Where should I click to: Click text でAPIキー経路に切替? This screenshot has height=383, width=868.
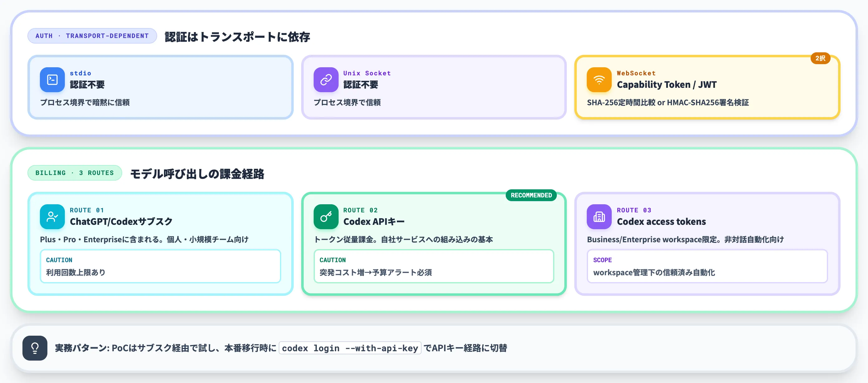[465, 348]
